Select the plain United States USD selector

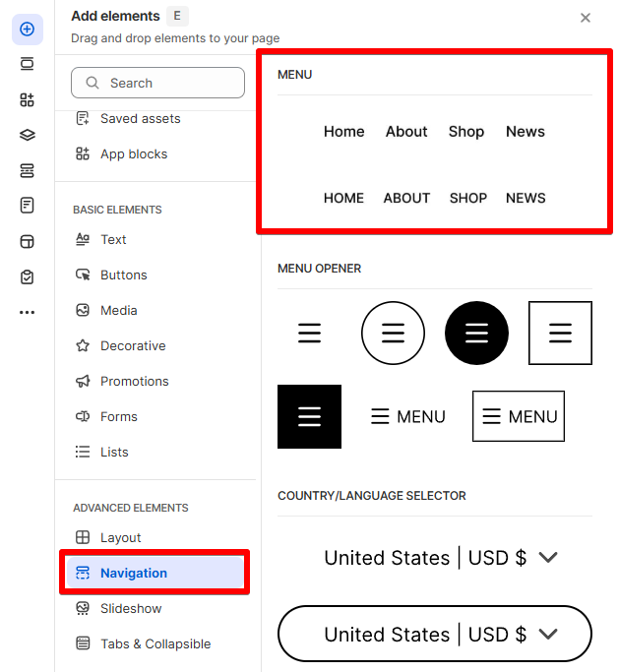pyautogui.click(x=441, y=558)
